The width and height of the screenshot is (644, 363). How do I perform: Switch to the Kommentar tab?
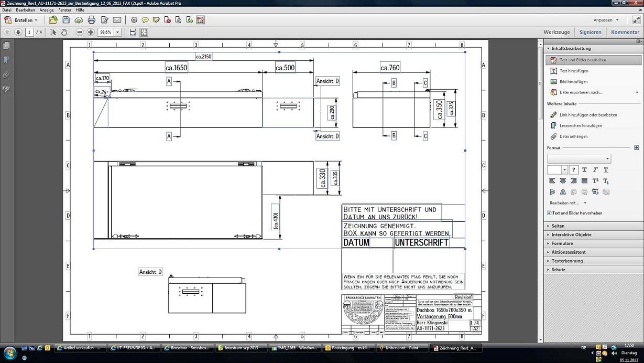pyautogui.click(x=625, y=32)
